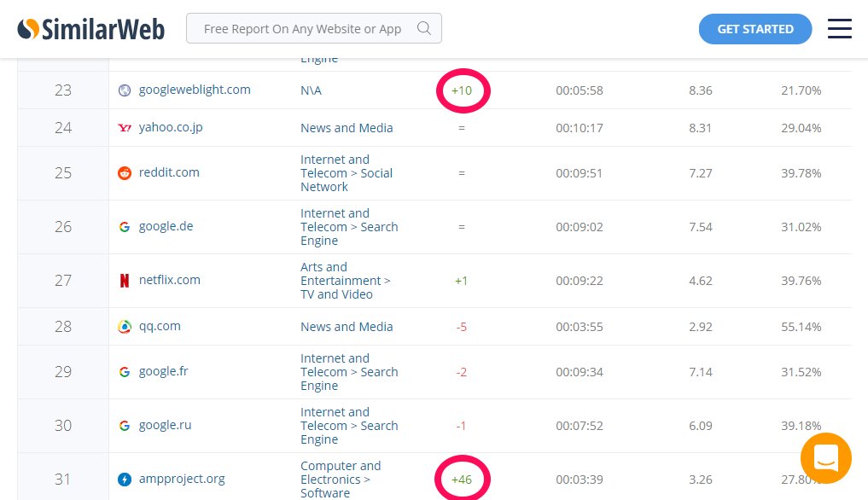Click Search Engine category for google.fr

(349, 372)
